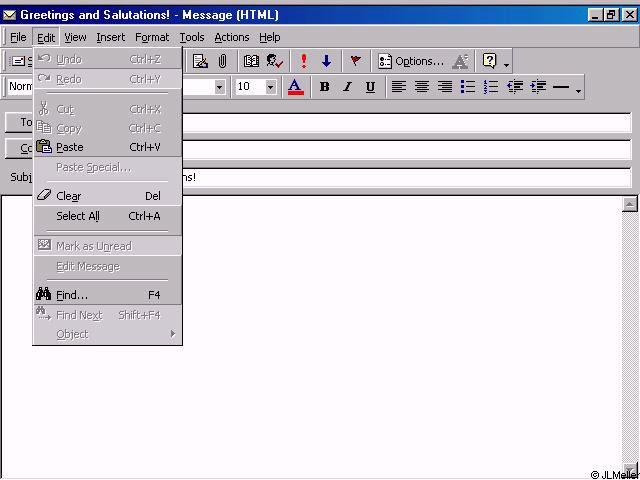Set Low Importance with blue arrow

[x=326, y=61]
